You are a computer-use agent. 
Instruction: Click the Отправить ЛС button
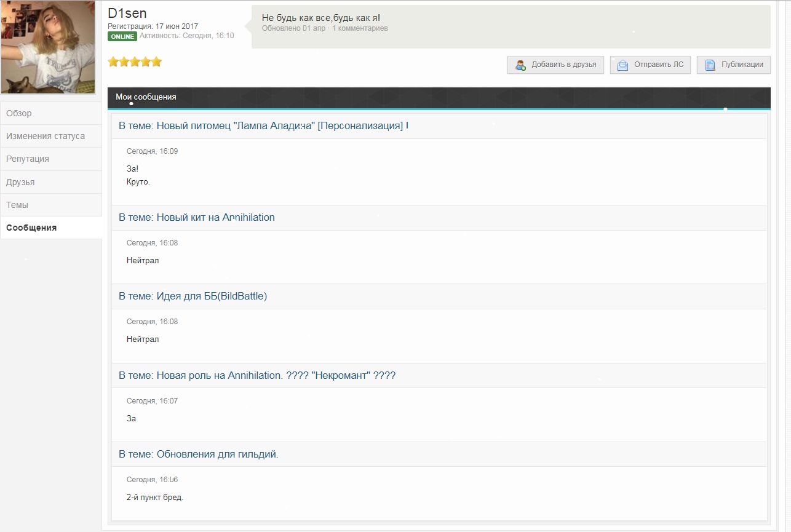click(651, 65)
